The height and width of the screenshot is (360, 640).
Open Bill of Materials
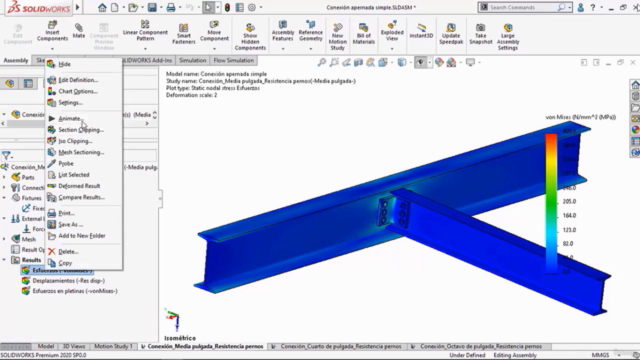pos(364,33)
